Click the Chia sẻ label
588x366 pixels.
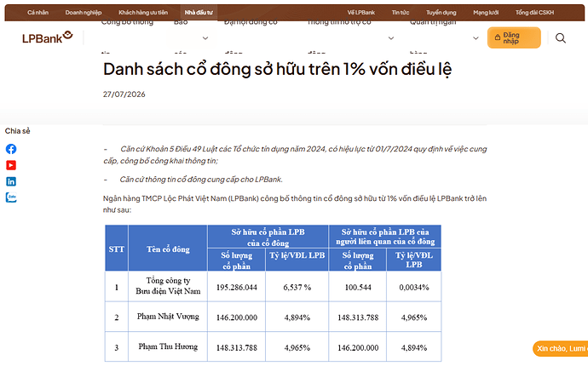coord(17,131)
